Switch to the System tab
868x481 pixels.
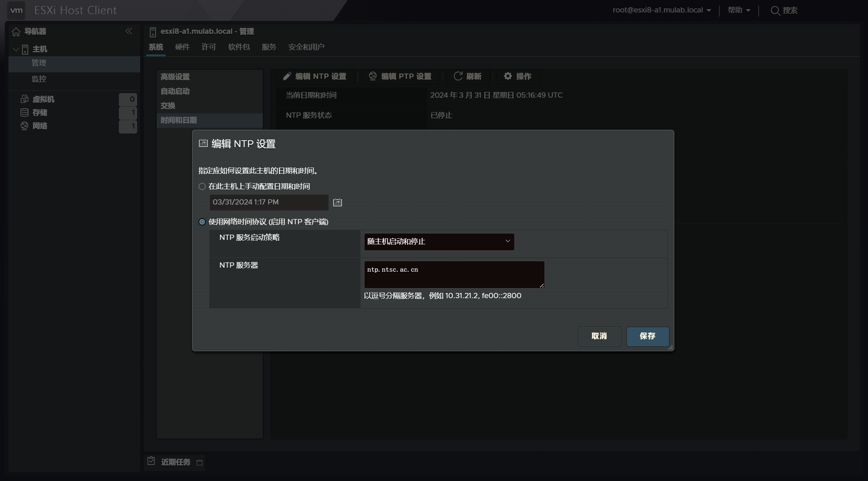(x=156, y=47)
